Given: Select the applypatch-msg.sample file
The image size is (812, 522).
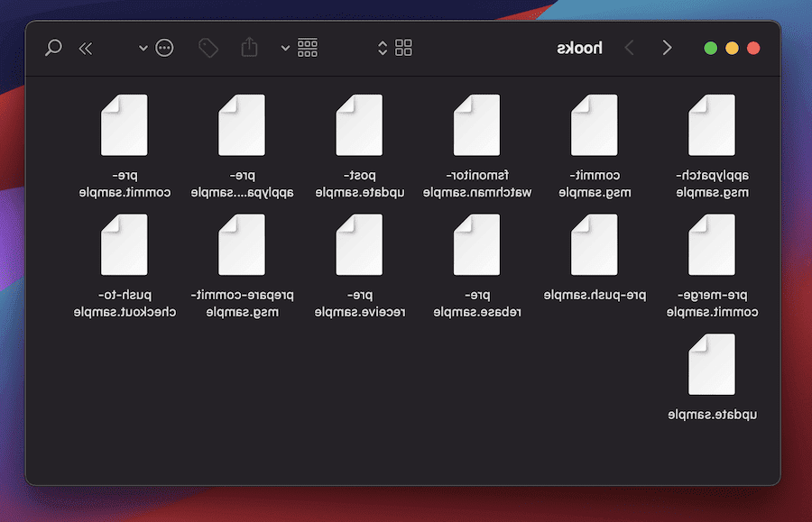Looking at the screenshot, I should pyautogui.click(x=711, y=125).
